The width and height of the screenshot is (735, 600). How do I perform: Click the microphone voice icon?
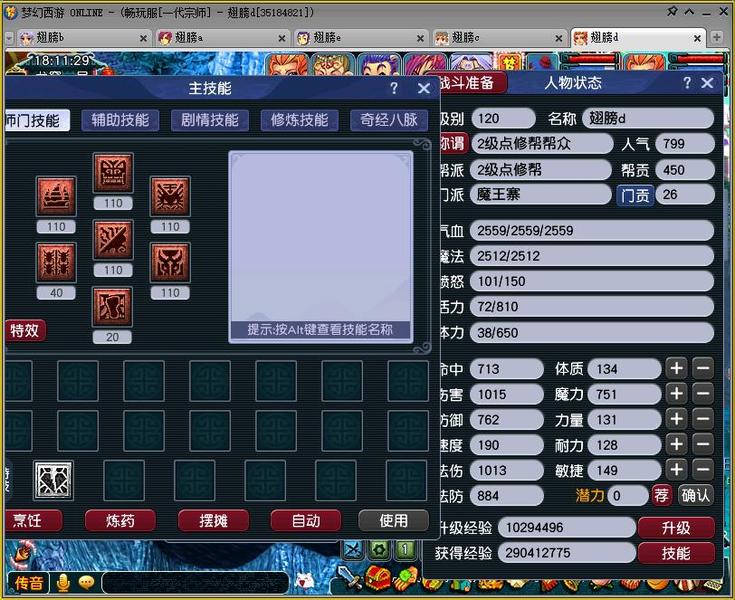tap(63, 583)
